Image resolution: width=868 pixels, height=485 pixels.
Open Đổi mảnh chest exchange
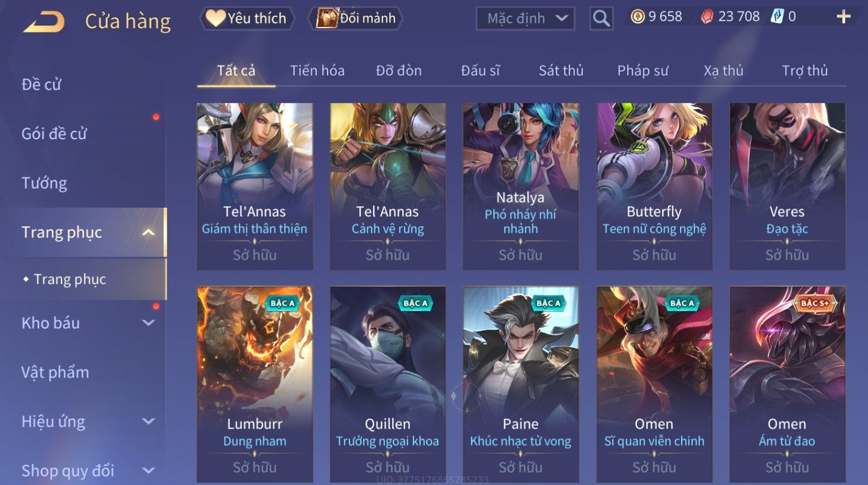click(x=355, y=18)
